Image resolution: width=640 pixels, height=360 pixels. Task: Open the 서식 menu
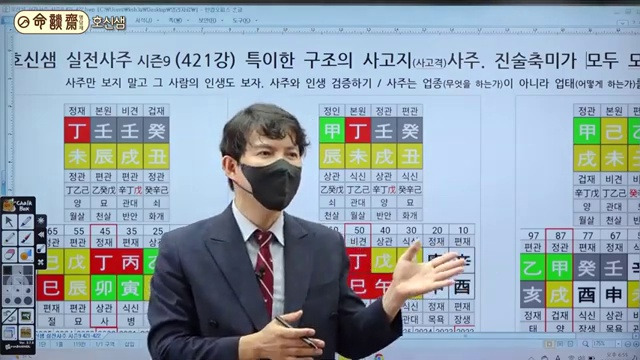[x=143, y=20]
